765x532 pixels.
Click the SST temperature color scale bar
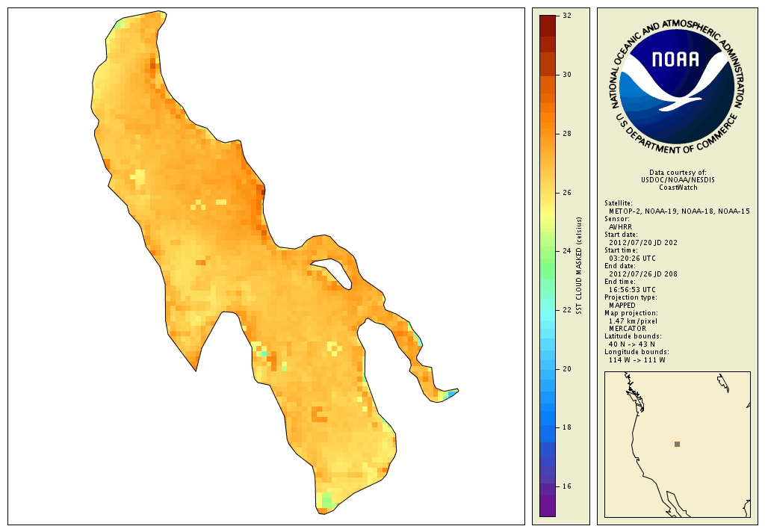[x=548, y=266]
